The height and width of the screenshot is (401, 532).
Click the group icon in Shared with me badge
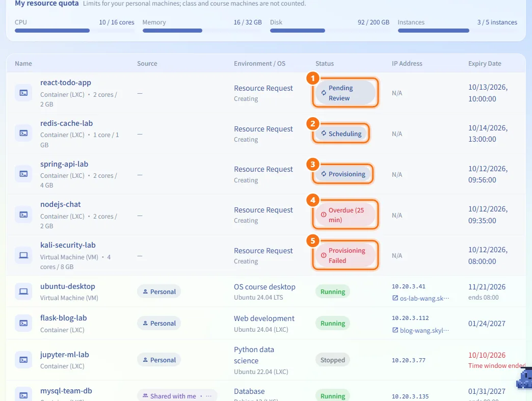click(x=145, y=395)
